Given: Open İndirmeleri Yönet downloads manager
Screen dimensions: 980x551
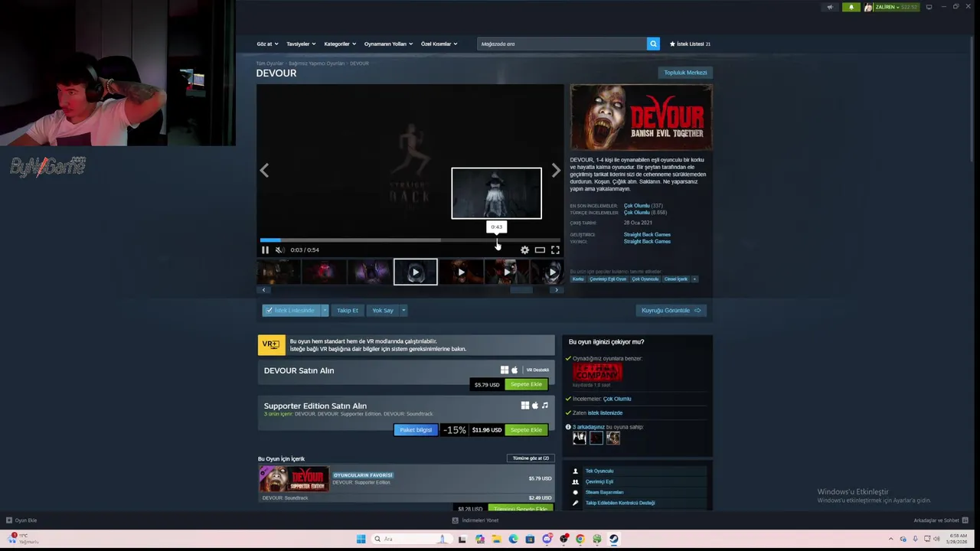Looking at the screenshot, I should point(475,520).
